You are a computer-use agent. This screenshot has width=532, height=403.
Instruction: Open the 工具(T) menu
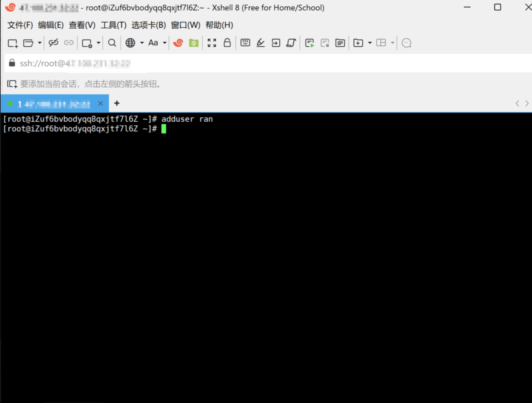tap(113, 25)
